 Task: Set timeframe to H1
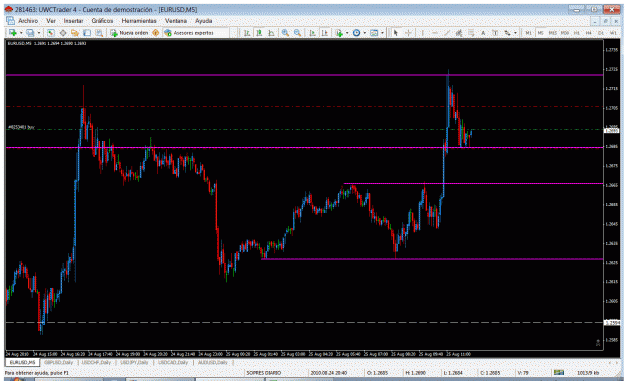(x=577, y=33)
